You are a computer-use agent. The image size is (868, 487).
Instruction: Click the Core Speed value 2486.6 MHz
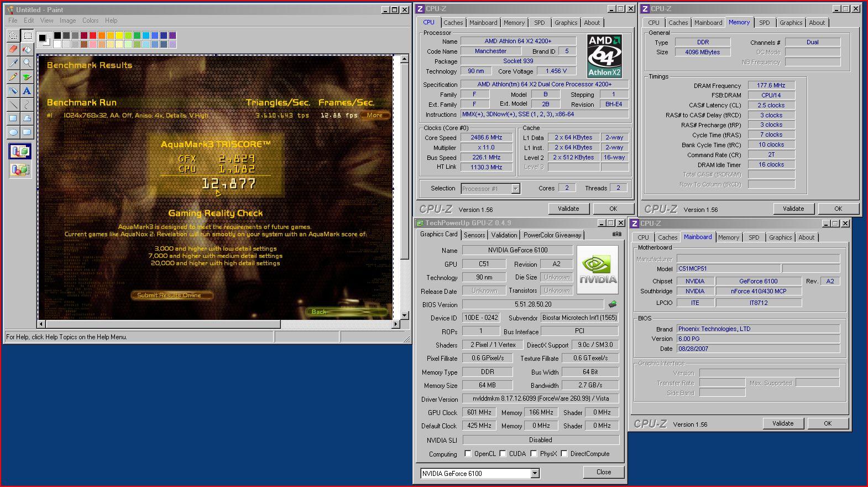pos(487,137)
